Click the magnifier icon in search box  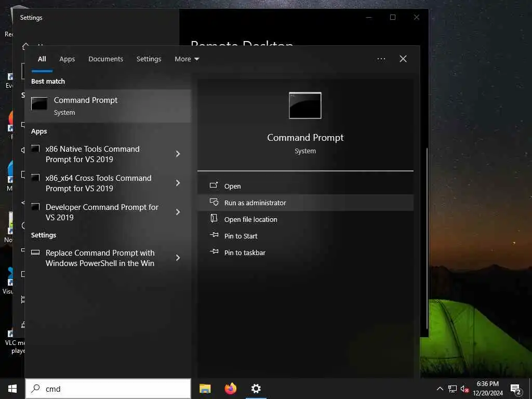(x=35, y=389)
